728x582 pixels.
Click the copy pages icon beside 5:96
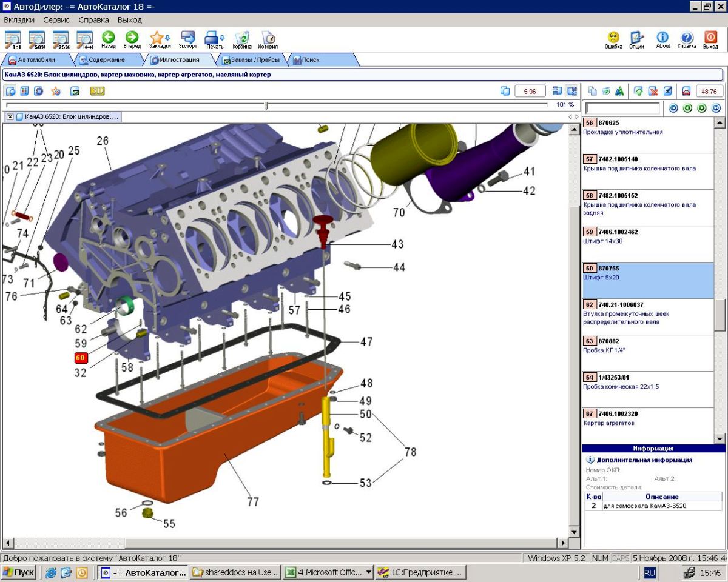click(505, 91)
